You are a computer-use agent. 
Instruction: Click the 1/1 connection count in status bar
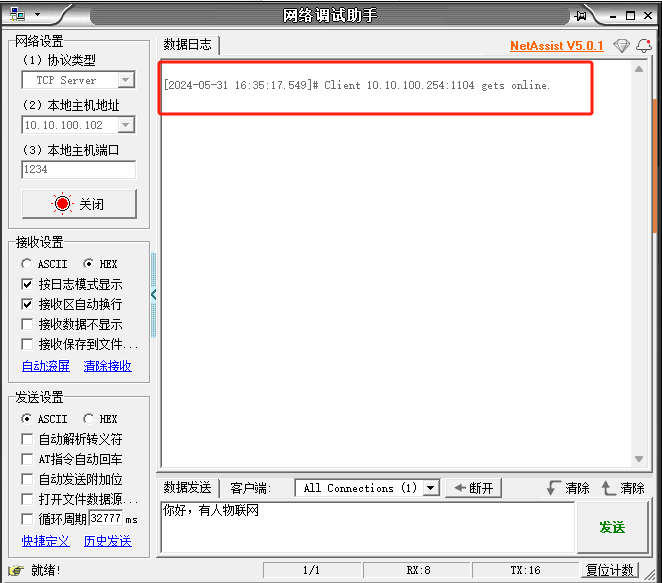312,570
